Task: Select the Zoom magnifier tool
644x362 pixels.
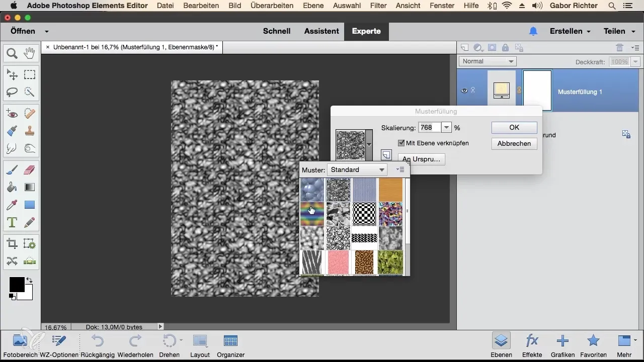Action: coord(12,53)
